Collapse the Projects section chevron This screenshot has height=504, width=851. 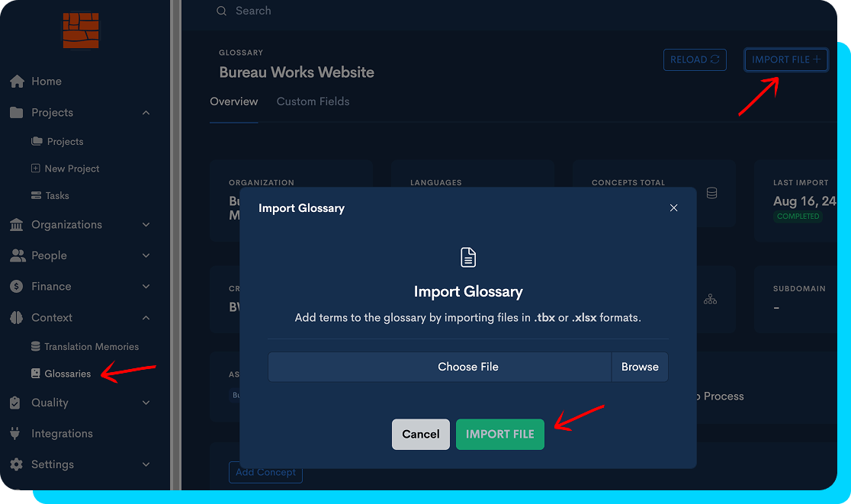[146, 112]
